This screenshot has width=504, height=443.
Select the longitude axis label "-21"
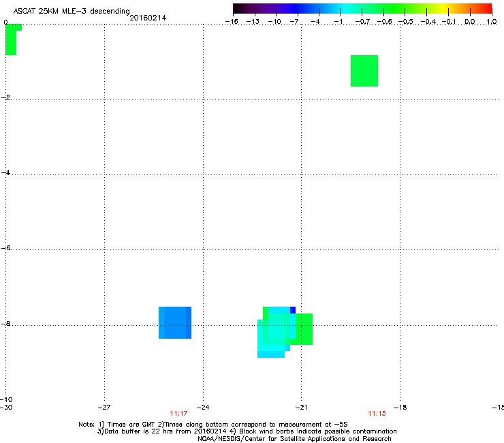[x=301, y=408]
